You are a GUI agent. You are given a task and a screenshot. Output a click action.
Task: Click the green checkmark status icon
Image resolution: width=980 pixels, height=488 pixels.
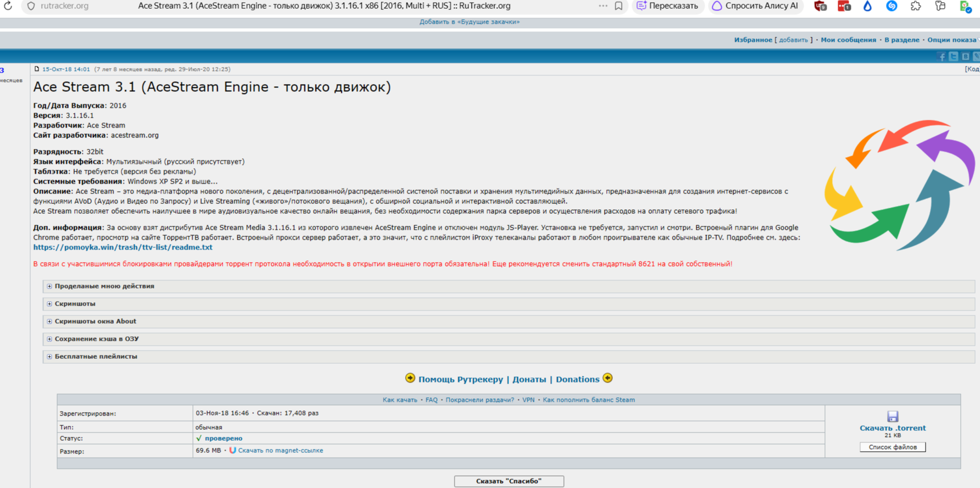click(x=199, y=438)
